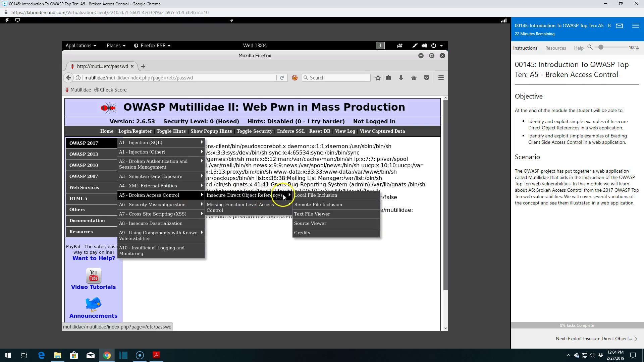The image size is (644, 362).
Task: Go to Firefox home page icon
Action: click(414, 78)
